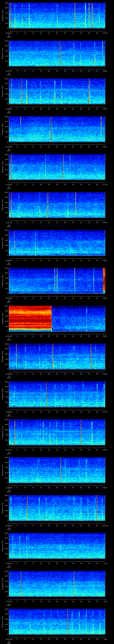Click the "23:01:00" start time label
Image resolution: width=114 pixels, height=644 pixels.
click(9, 601)
